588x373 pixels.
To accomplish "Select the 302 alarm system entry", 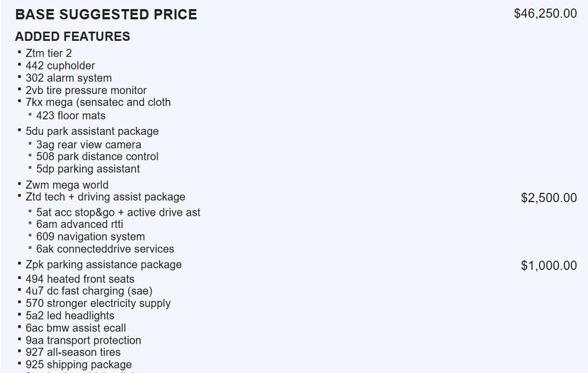I will pyautogui.click(x=68, y=78).
